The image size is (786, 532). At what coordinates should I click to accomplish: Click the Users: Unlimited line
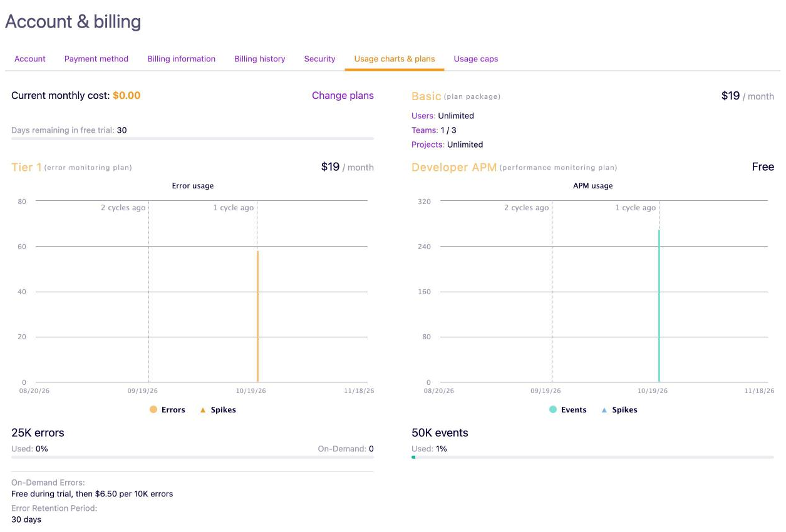tap(443, 116)
